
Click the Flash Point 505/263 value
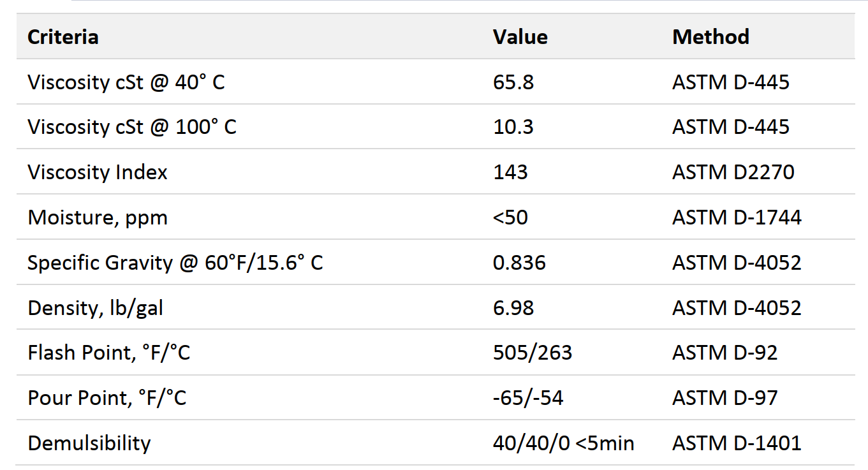pyautogui.click(x=532, y=353)
